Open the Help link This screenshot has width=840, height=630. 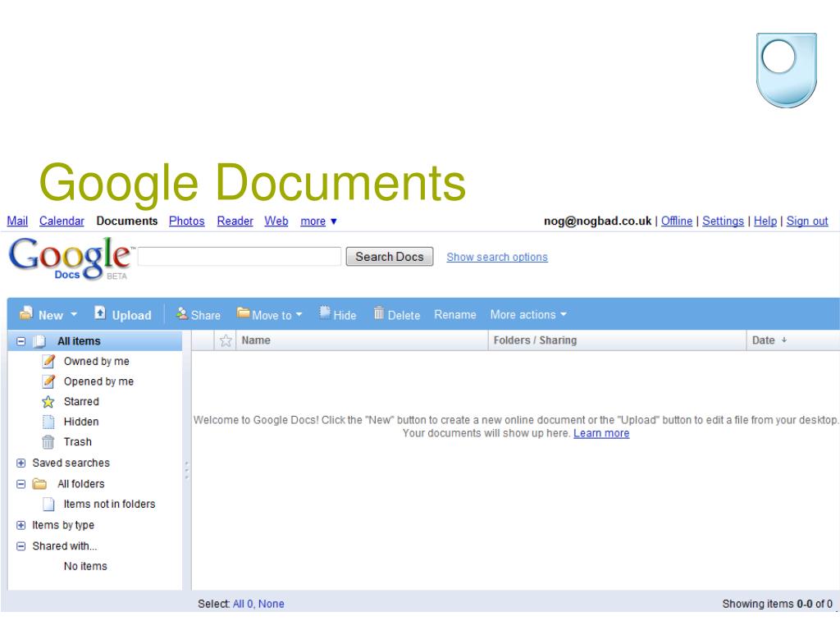tap(765, 221)
